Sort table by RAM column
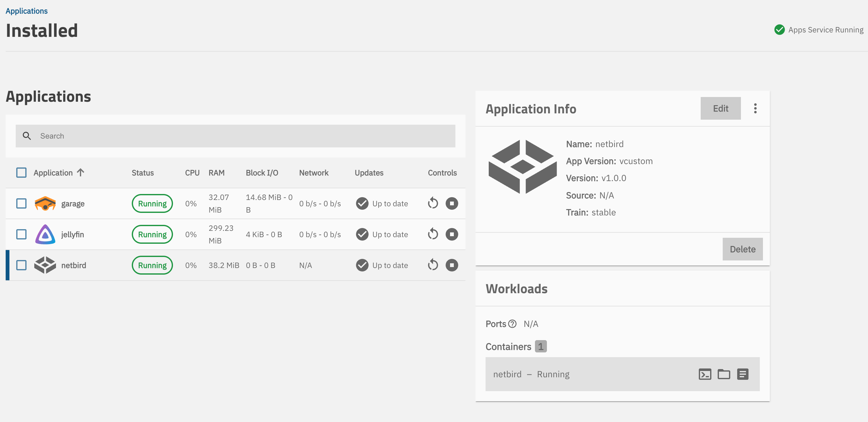This screenshot has height=422, width=868. click(216, 173)
